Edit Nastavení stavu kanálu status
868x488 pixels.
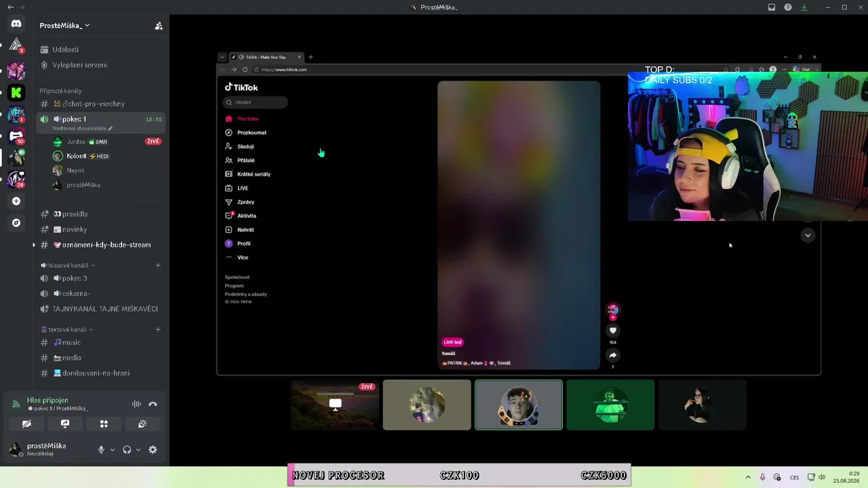point(83,128)
